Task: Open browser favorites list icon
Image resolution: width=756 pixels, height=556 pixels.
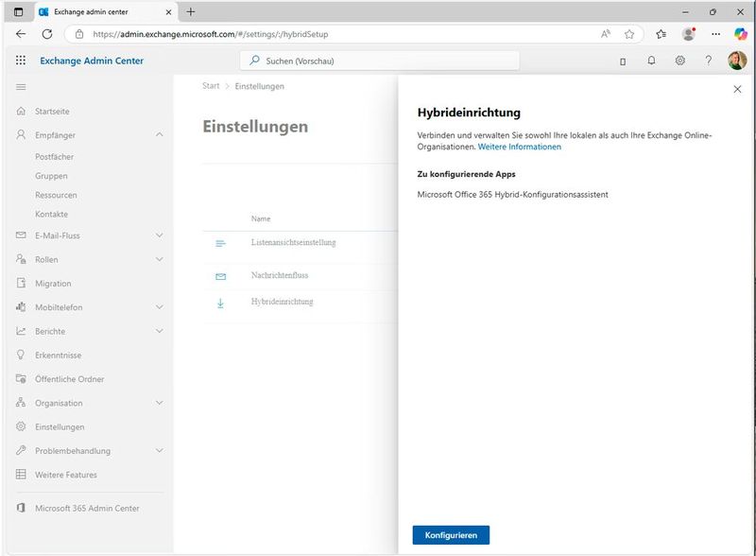Action: 661,34
